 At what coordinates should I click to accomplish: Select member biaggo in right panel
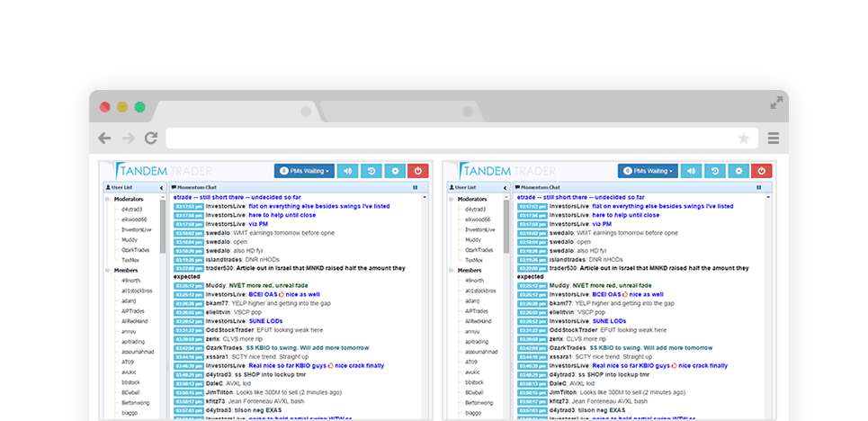473,413
